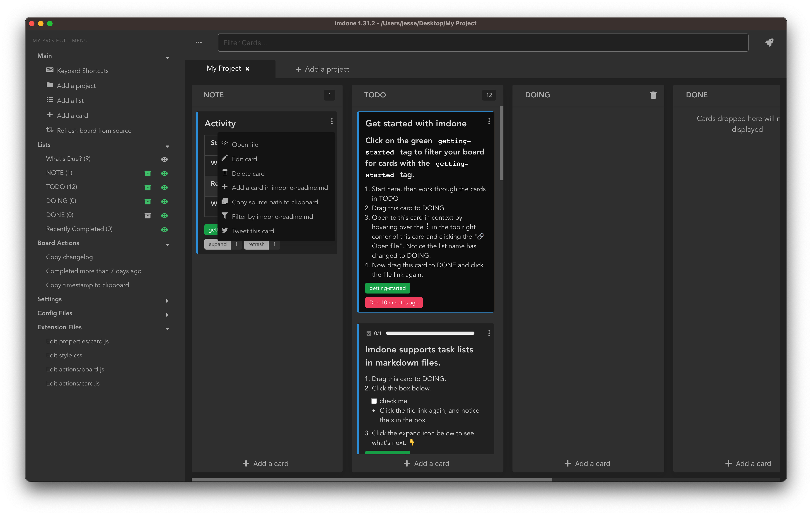Viewport: 812px width, 515px height.
Task: Click the pencil icon next to Edit card
Action: coord(225,158)
